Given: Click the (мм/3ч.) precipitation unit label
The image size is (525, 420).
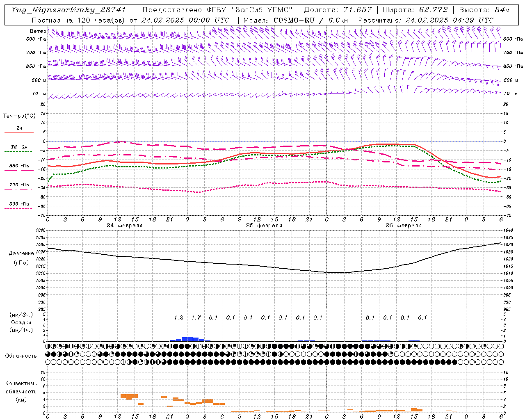Looking at the screenshot, I should pyautogui.click(x=21, y=315).
